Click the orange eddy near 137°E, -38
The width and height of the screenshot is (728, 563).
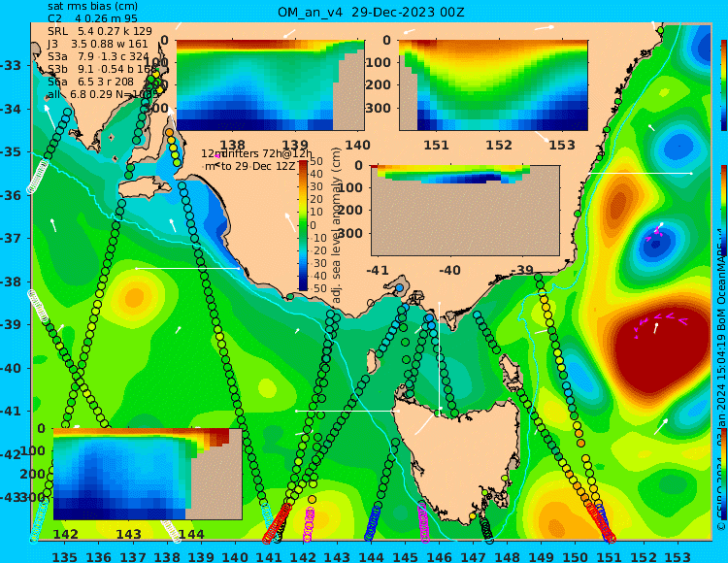[135, 296]
